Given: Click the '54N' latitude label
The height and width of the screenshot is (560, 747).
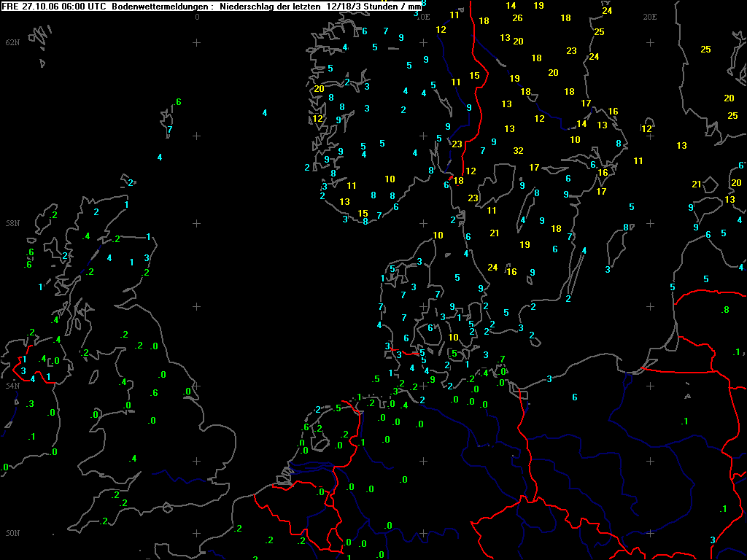Looking at the screenshot, I should tap(13, 386).
